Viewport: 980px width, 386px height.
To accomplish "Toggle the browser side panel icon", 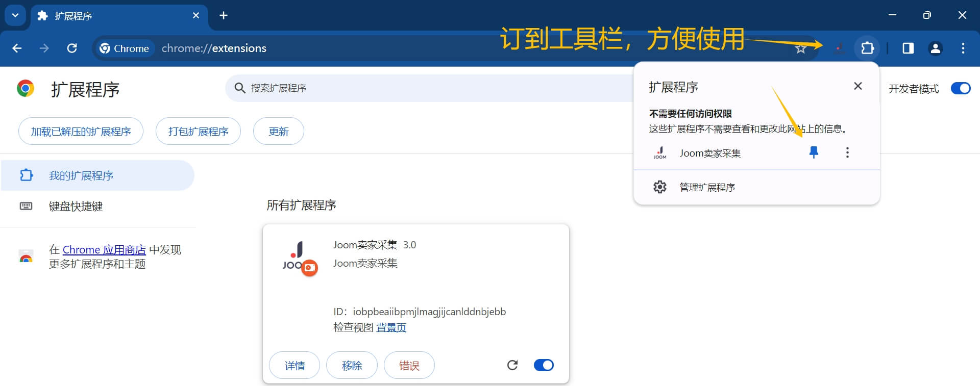I will pyautogui.click(x=908, y=48).
